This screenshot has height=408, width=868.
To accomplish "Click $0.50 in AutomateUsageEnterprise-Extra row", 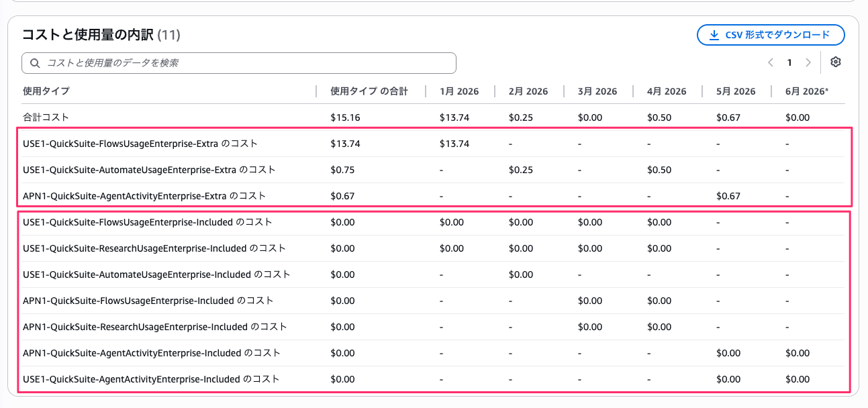I will 659,170.
